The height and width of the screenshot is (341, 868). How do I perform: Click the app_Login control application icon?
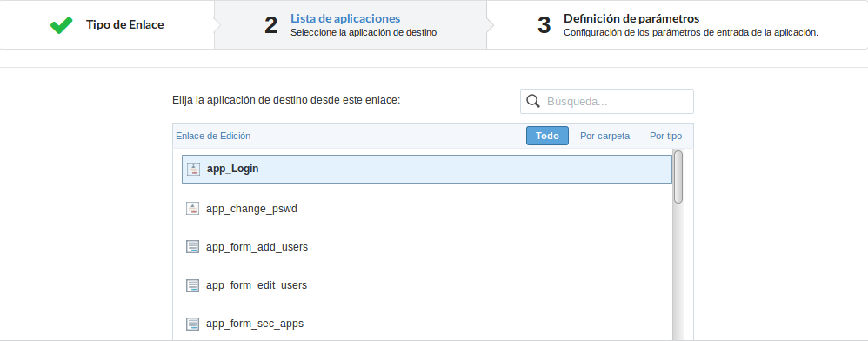point(192,170)
